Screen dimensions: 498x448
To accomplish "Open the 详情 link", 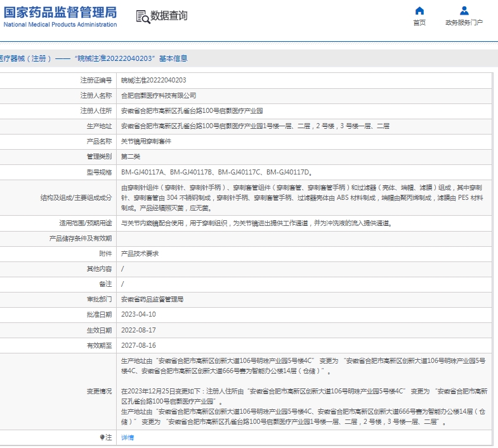I will [128, 437].
